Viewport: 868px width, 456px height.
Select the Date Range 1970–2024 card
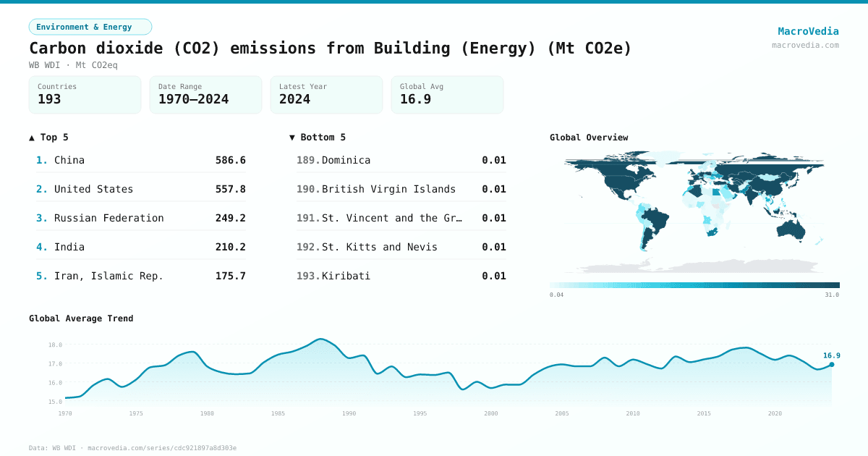tap(205, 95)
